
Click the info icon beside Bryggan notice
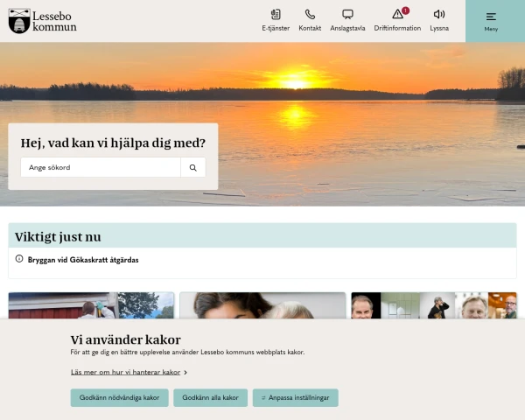coord(19,259)
